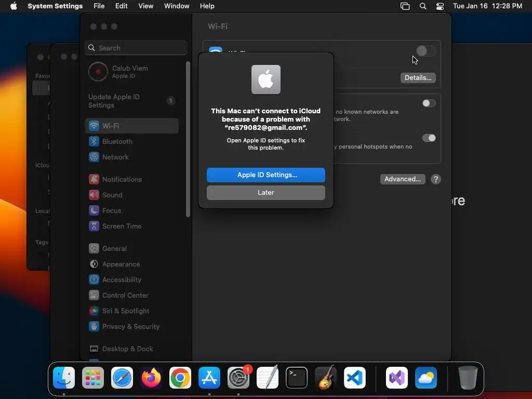532x399 pixels.
Task: Open General icon in sidebar
Action: coord(94,248)
